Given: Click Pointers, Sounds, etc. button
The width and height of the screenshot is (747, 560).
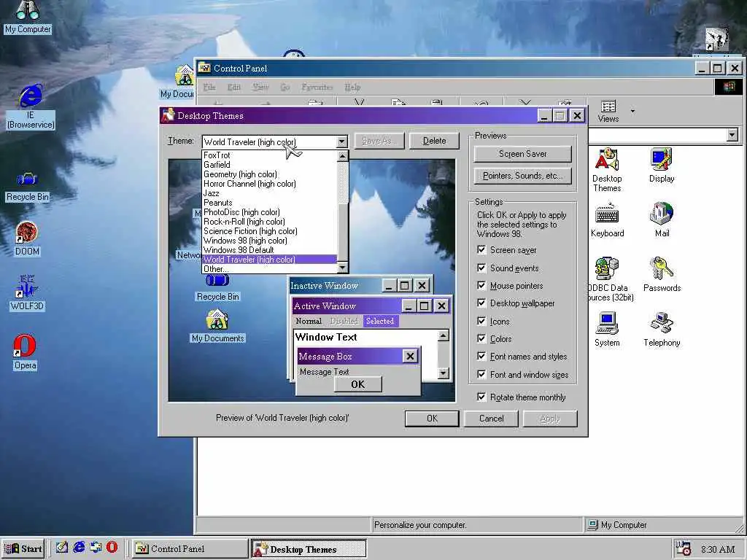Looking at the screenshot, I should tap(522, 176).
